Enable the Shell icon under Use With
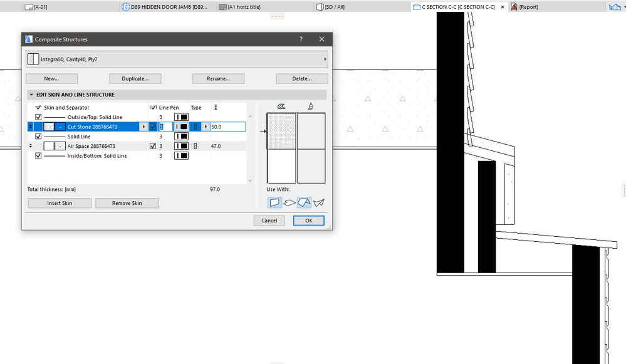 (318, 202)
